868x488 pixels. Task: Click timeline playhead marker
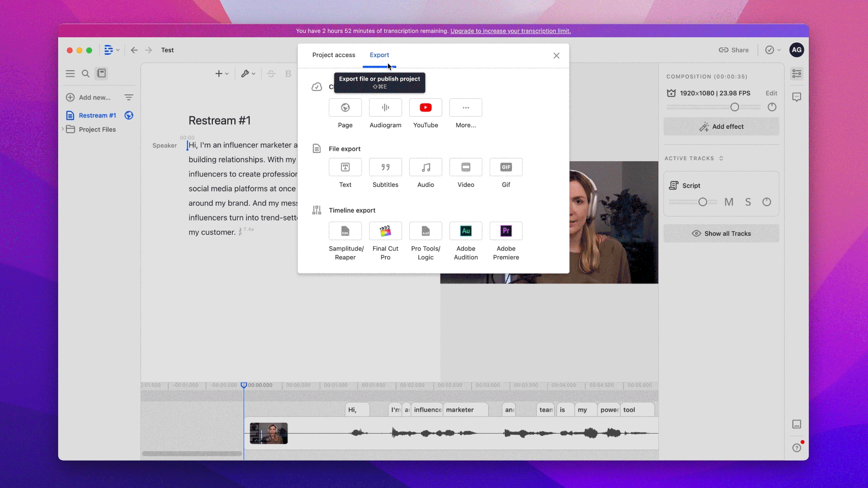[244, 385]
